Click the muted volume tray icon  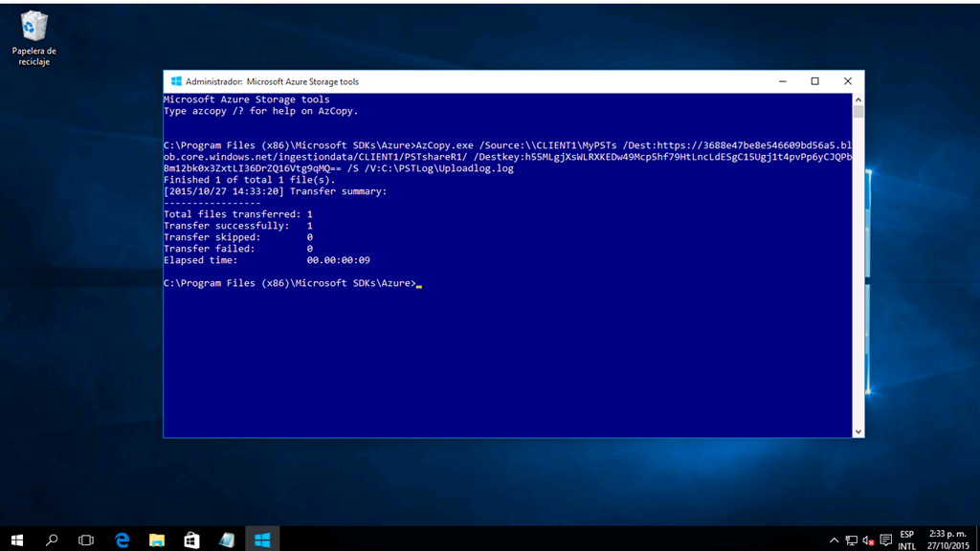[x=868, y=540]
